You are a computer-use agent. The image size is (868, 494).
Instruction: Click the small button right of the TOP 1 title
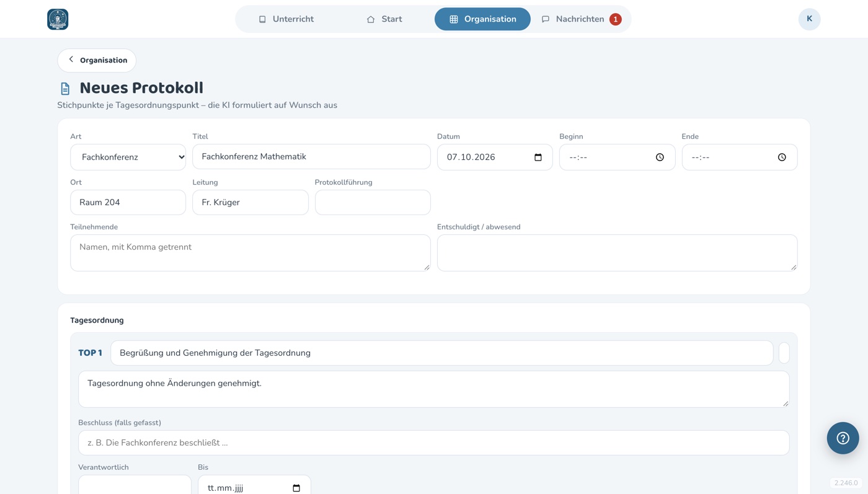(x=784, y=353)
